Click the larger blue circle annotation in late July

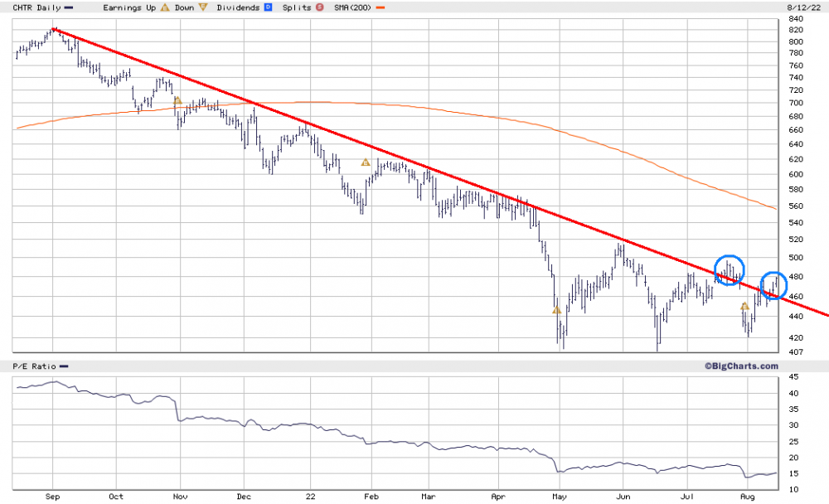click(729, 269)
